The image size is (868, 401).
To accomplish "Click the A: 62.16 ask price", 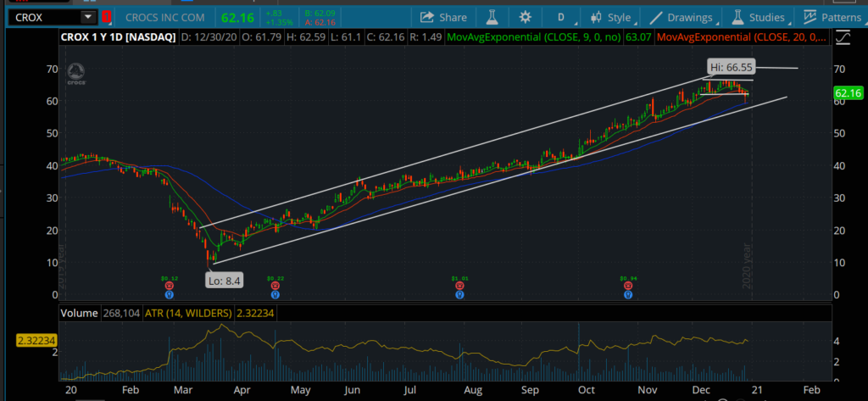I will pyautogui.click(x=320, y=23).
